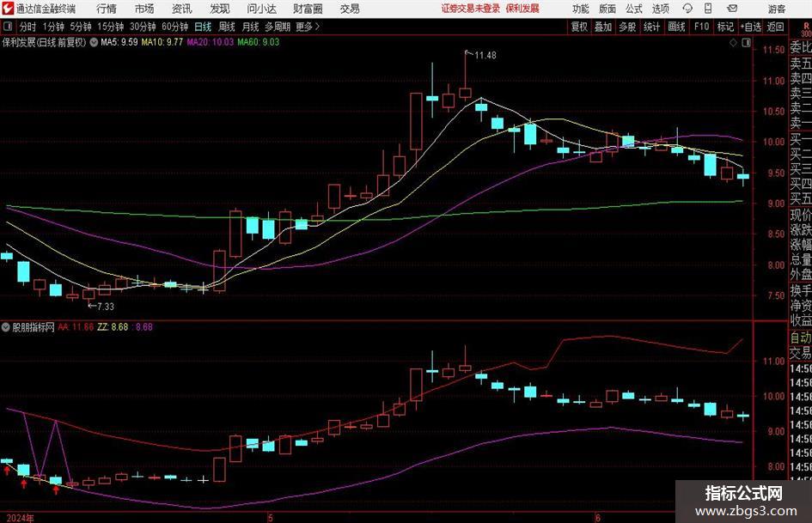Image resolution: width=812 pixels, height=523 pixels.
Task: Click the AA: 11.66 indicator value
Action: tap(76, 326)
